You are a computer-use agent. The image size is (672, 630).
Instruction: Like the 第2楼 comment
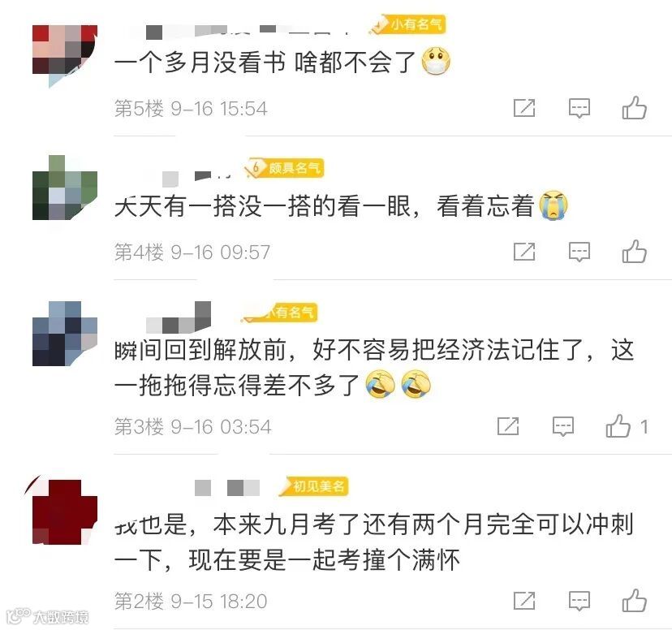pos(635,600)
